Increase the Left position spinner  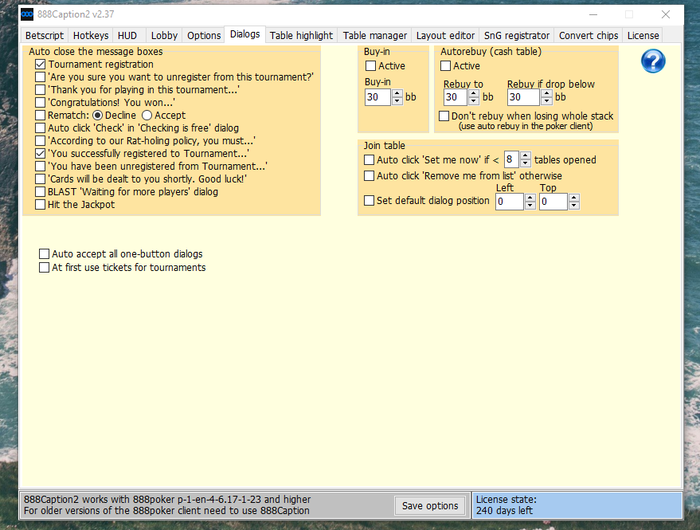click(x=530, y=198)
